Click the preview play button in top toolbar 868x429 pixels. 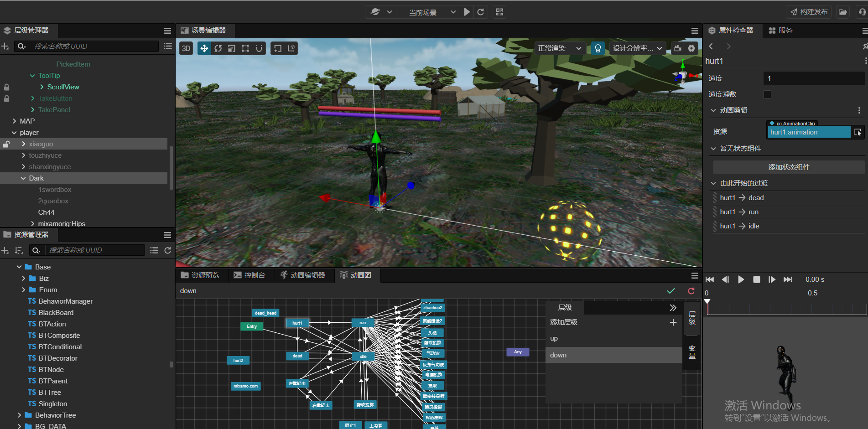click(x=467, y=12)
